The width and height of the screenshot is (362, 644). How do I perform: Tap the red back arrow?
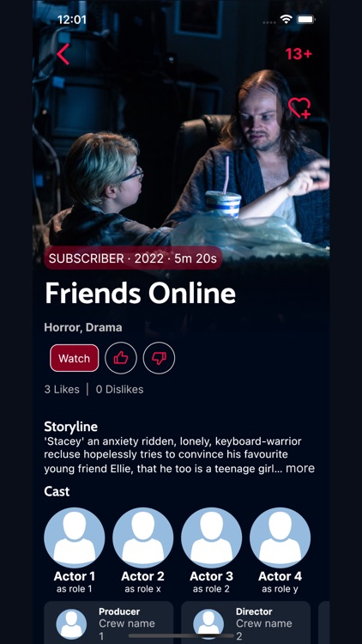[63, 54]
